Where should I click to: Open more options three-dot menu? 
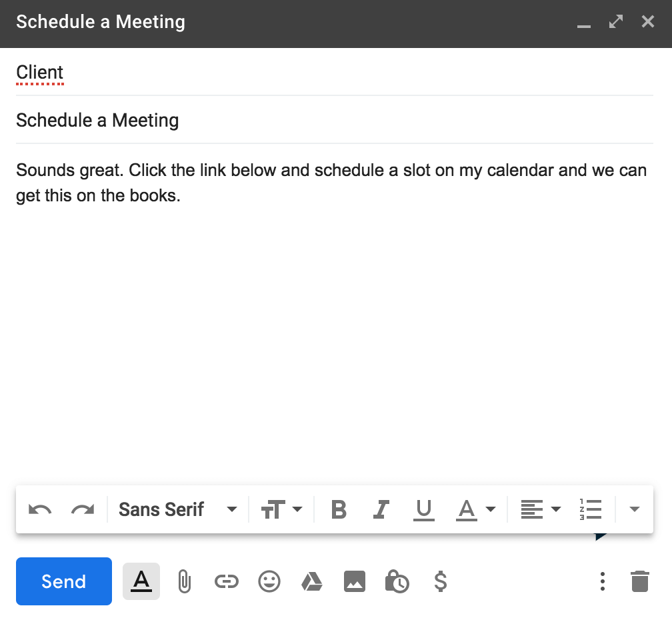(603, 581)
